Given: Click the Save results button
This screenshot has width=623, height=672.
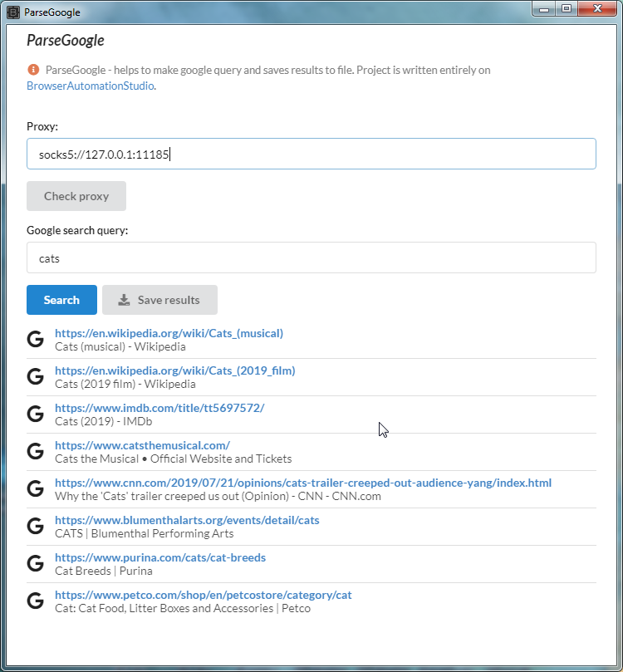Looking at the screenshot, I should 159,300.
